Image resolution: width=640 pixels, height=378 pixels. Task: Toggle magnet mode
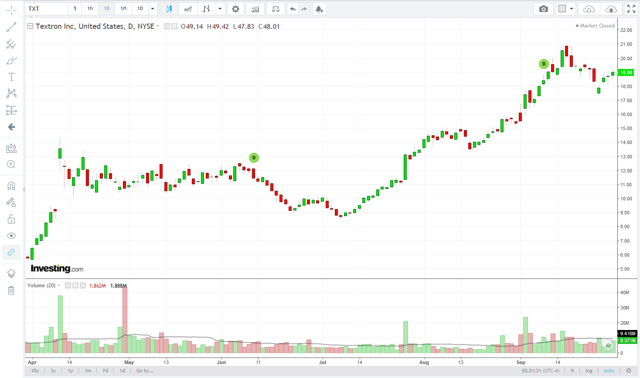point(11,186)
